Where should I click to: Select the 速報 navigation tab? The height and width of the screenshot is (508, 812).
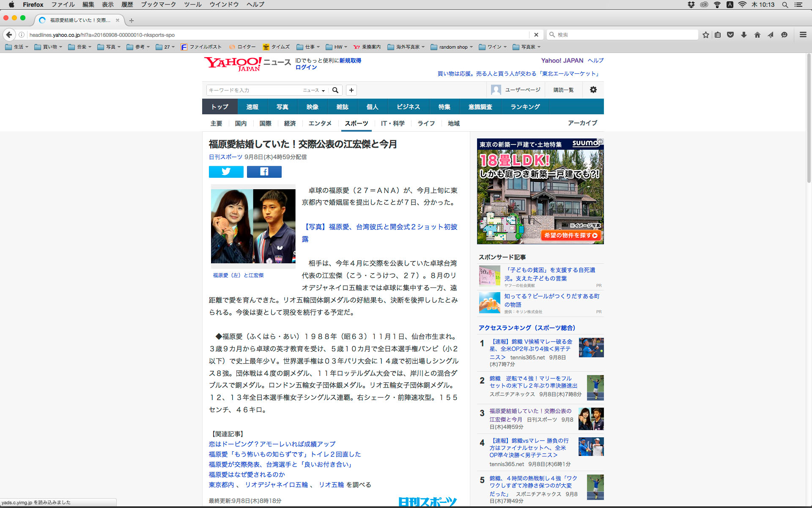click(252, 107)
